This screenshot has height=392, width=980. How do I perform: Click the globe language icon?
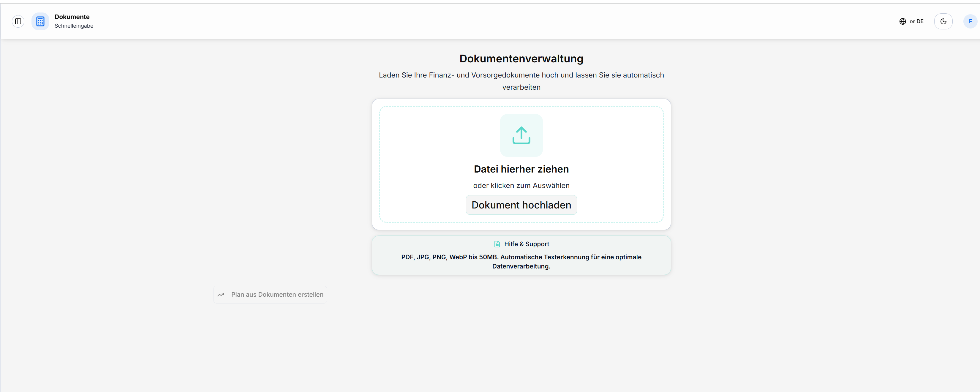point(902,21)
